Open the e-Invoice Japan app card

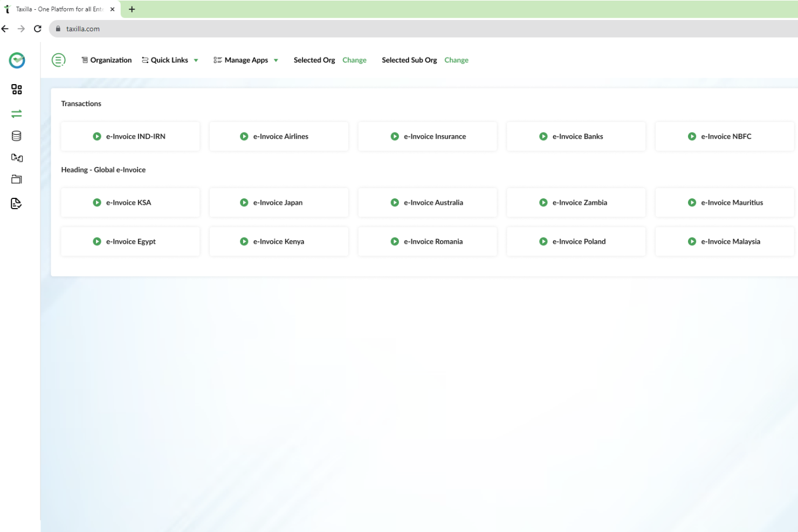coord(278,202)
